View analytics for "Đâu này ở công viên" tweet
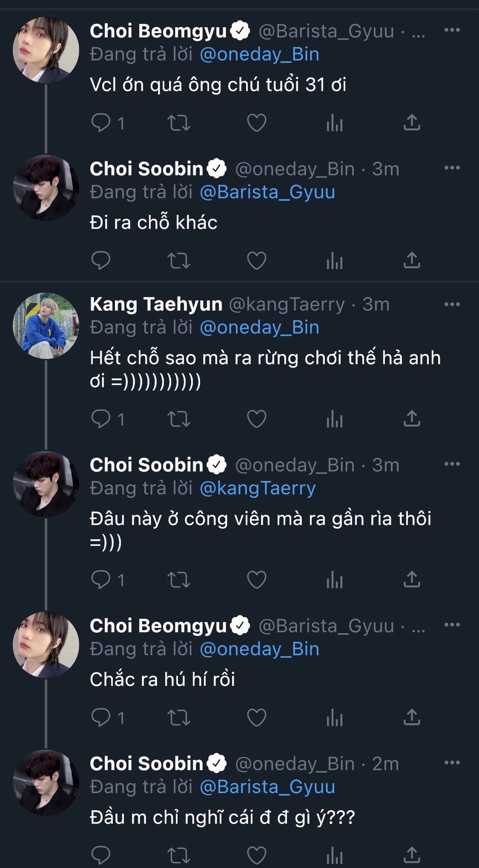479x868 pixels. pos(334,580)
